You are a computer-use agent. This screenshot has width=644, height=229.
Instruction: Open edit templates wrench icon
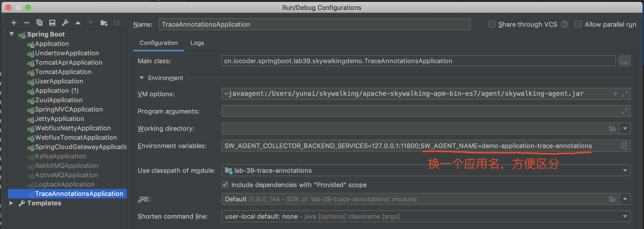[65, 23]
